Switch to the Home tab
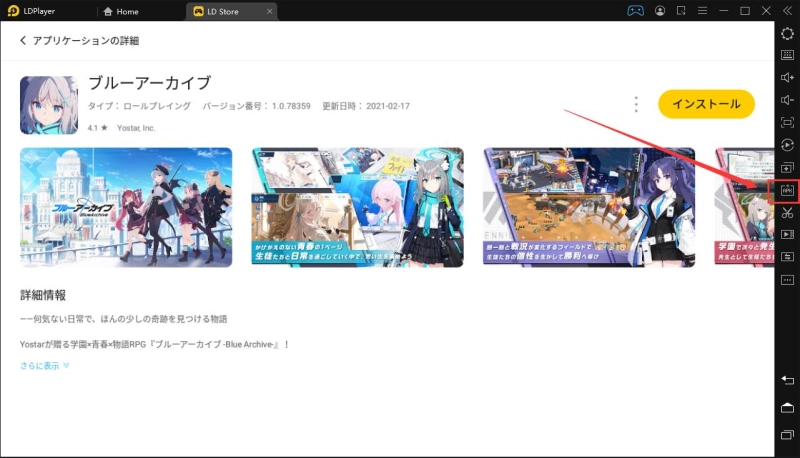Screen dimensions: 800x458 tap(121, 11)
